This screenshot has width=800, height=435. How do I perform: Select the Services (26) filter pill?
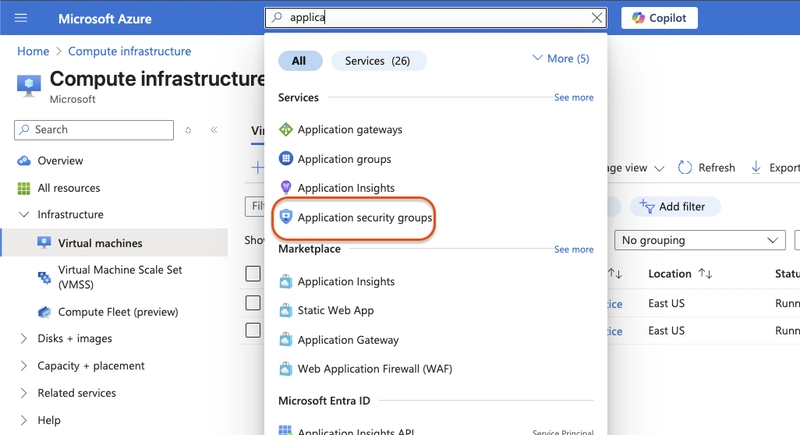click(x=378, y=61)
